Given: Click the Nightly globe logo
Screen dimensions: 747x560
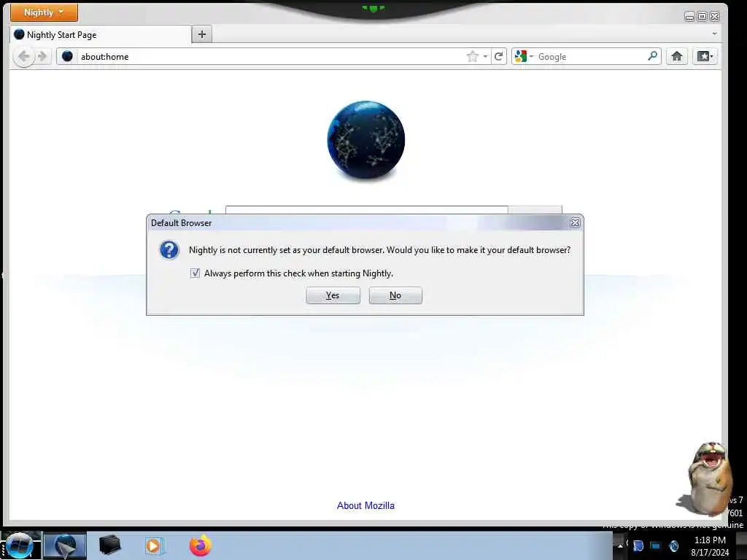Looking at the screenshot, I should point(366,140).
